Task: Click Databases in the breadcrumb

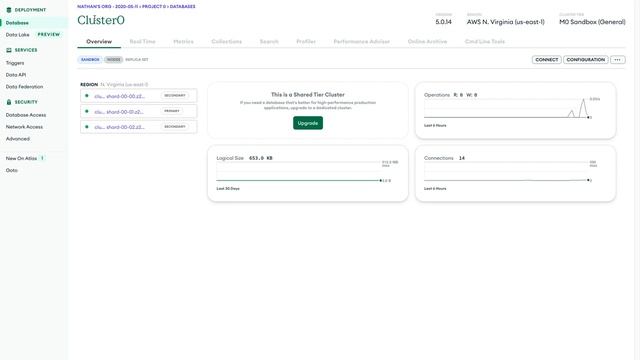Action: [x=182, y=7]
